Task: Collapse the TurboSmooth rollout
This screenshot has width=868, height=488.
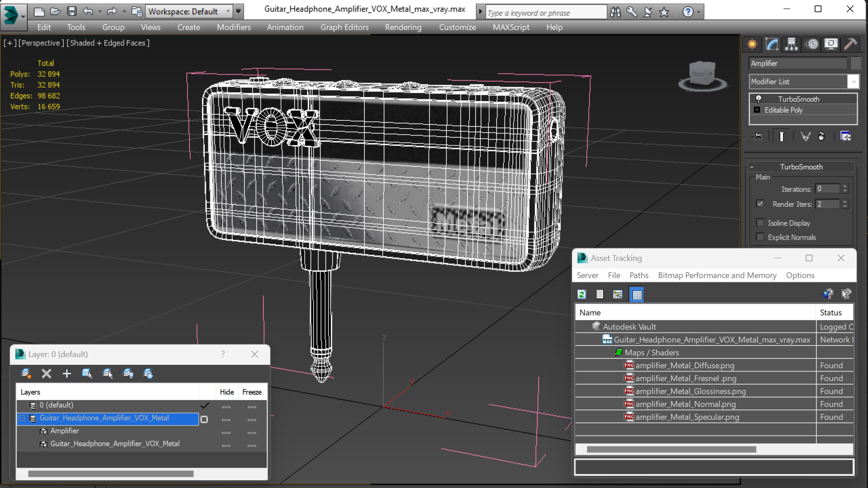Action: 752,167
